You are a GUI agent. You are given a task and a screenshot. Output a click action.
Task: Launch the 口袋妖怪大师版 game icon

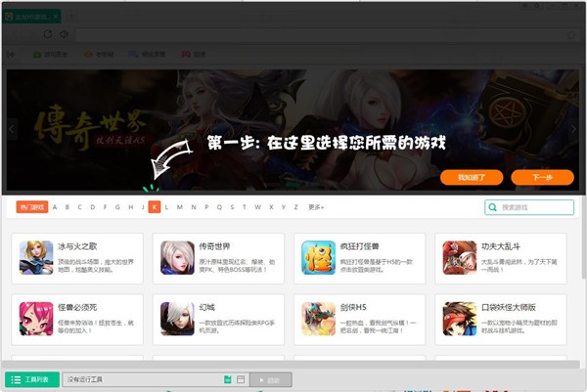pyautogui.click(x=460, y=319)
